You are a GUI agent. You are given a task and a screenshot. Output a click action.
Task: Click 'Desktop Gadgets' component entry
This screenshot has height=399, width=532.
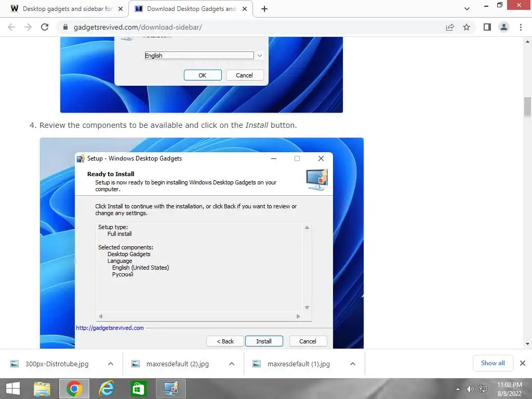point(129,254)
